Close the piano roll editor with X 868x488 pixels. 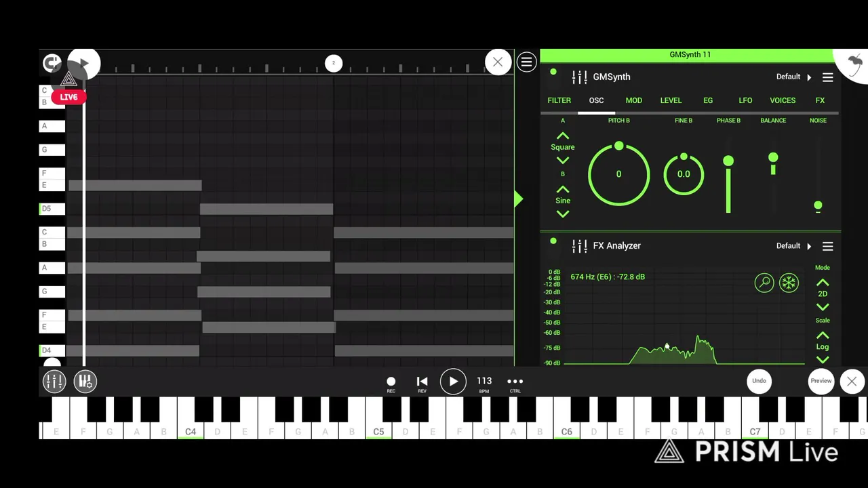pyautogui.click(x=498, y=62)
